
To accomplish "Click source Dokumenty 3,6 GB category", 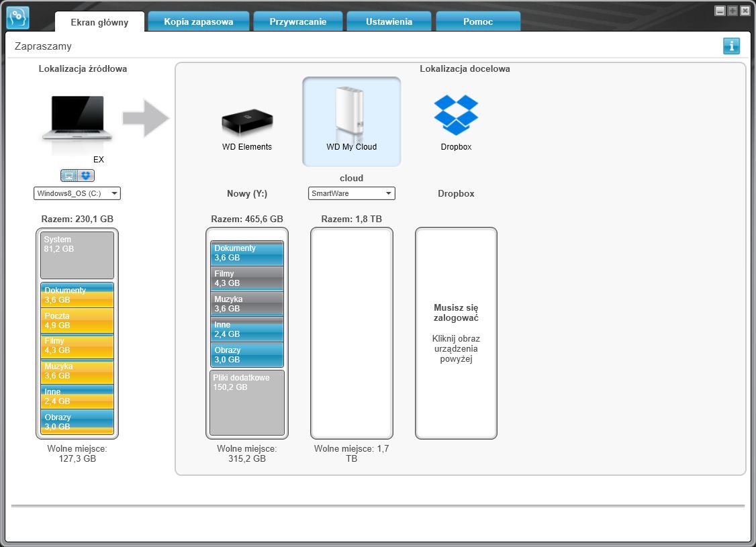I will (77, 295).
